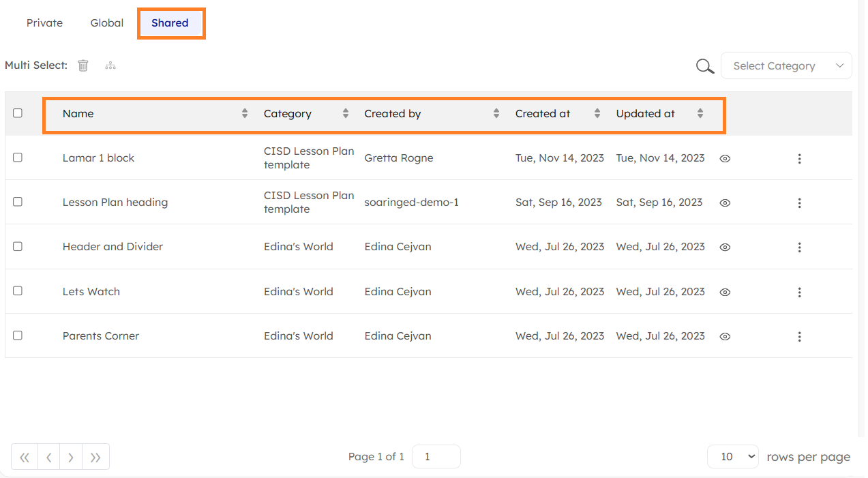Open search with the magnifier icon
This screenshot has width=868, height=478.
point(705,66)
